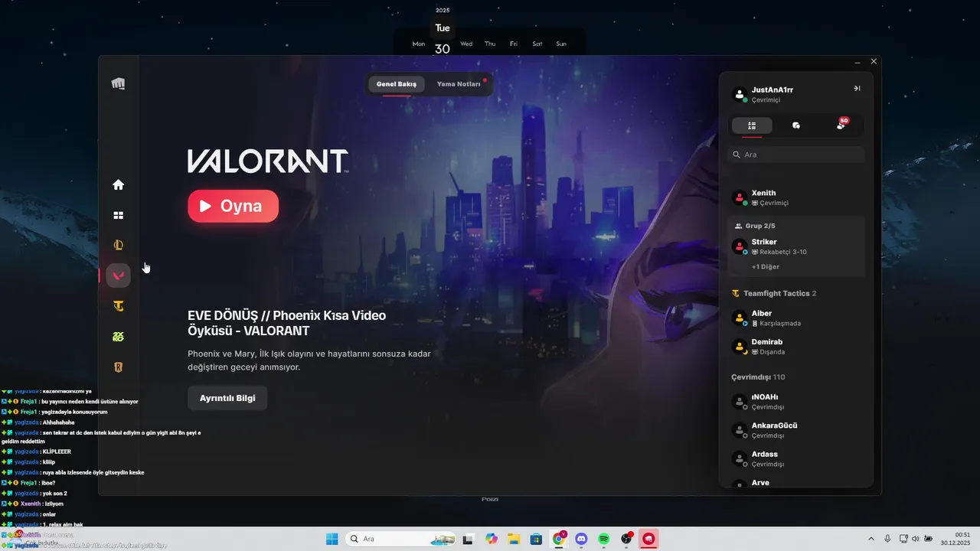Image resolution: width=980 pixels, height=551 pixels.
Task: Show hidden tray icons chevron
Action: coord(871,539)
